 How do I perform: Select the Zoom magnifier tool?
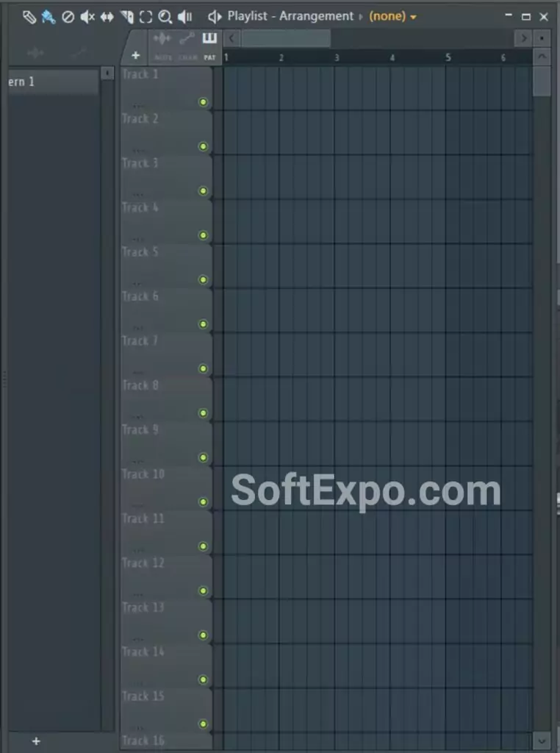click(x=165, y=17)
